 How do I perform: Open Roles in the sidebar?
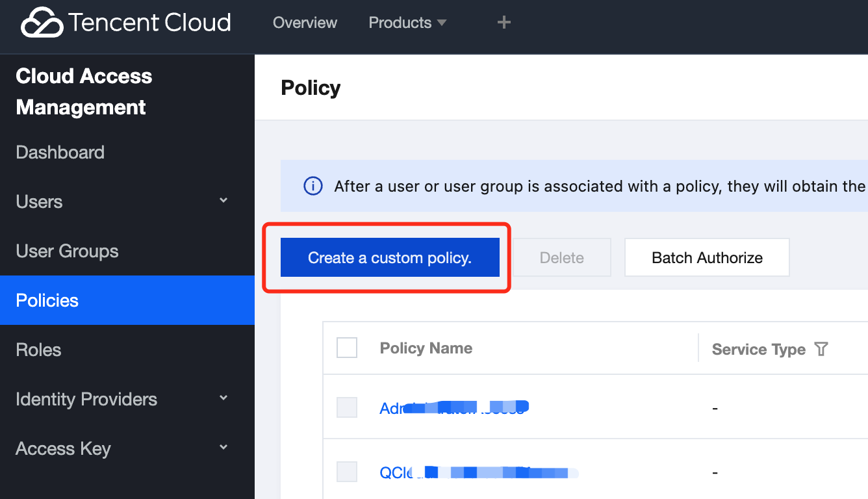click(x=38, y=350)
